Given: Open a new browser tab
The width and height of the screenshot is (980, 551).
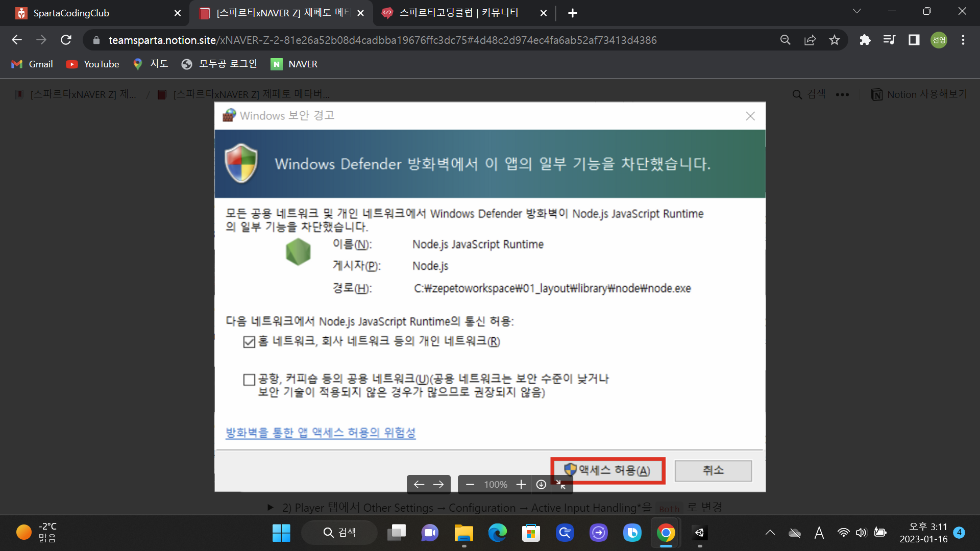Looking at the screenshot, I should click(x=573, y=13).
